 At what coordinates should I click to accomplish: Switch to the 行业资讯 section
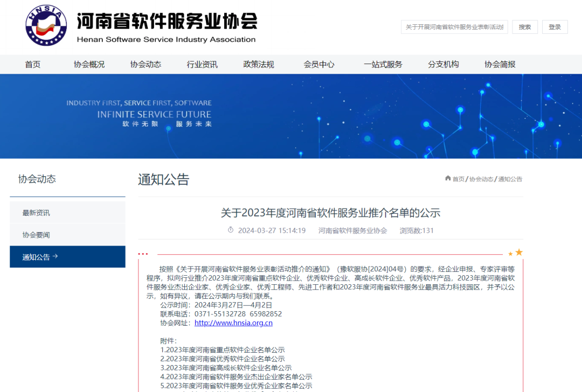coord(202,64)
